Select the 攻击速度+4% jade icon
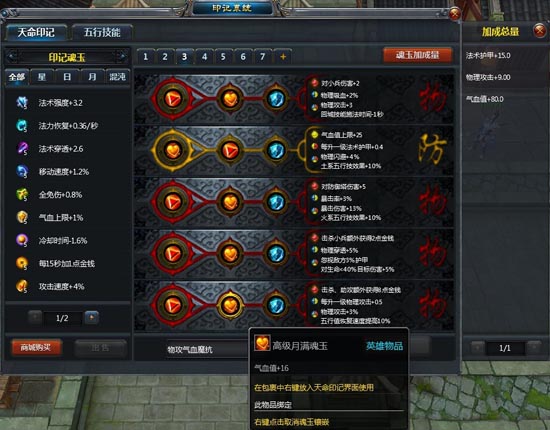 (22, 286)
